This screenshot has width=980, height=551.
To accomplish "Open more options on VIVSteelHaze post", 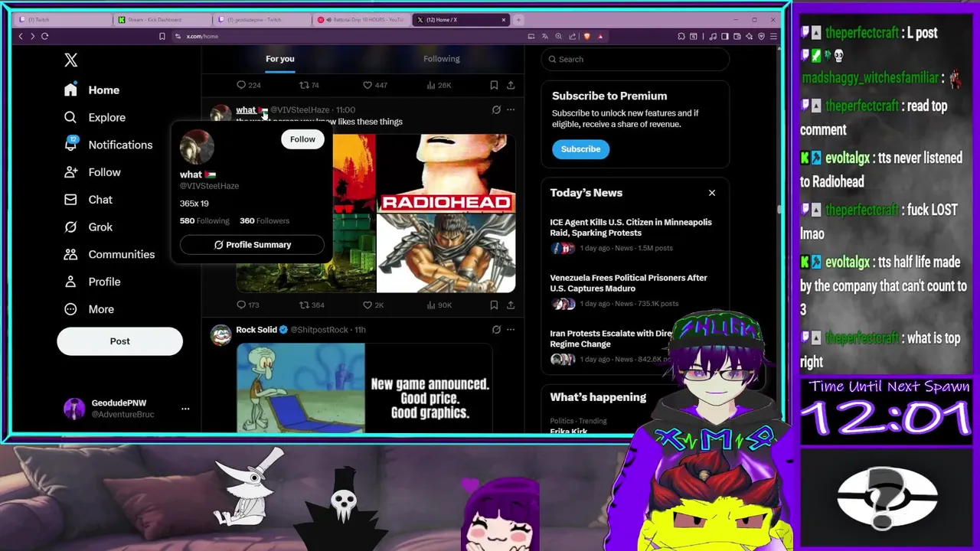I will (x=511, y=109).
